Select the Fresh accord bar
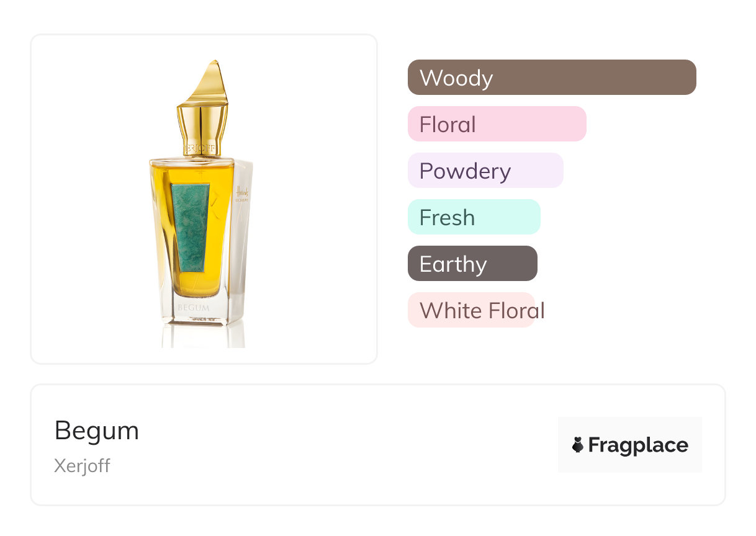Image resolution: width=756 pixels, height=536 pixels. (x=474, y=217)
